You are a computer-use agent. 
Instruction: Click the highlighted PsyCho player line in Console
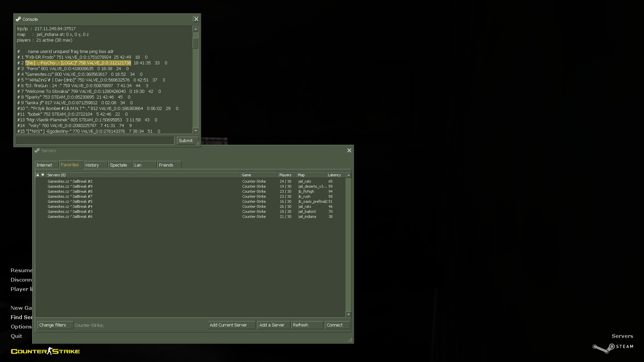click(92, 63)
